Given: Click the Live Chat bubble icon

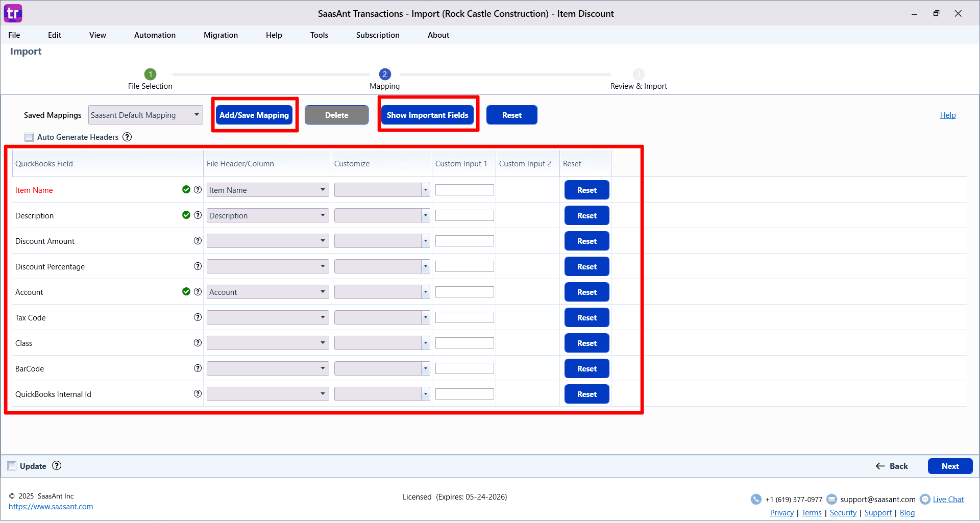Looking at the screenshot, I should click(x=925, y=499).
